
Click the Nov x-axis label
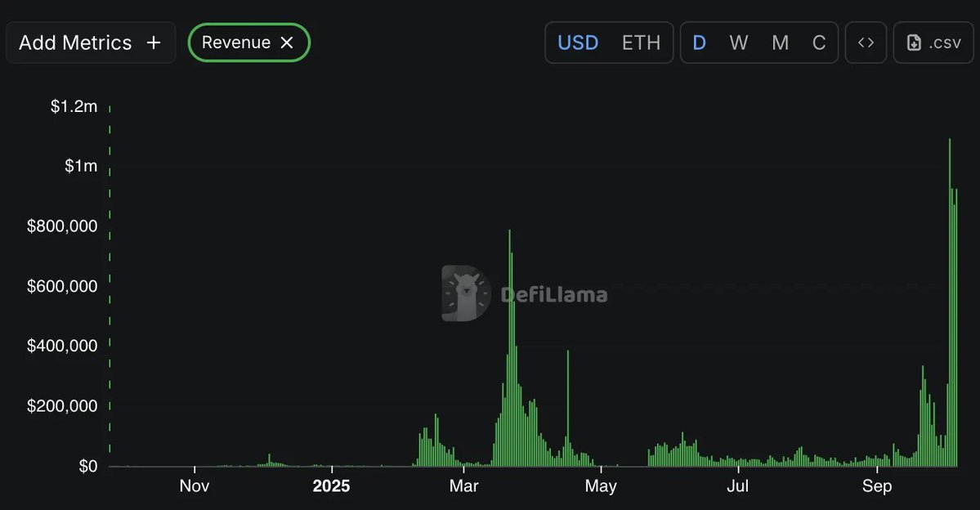[x=195, y=485]
